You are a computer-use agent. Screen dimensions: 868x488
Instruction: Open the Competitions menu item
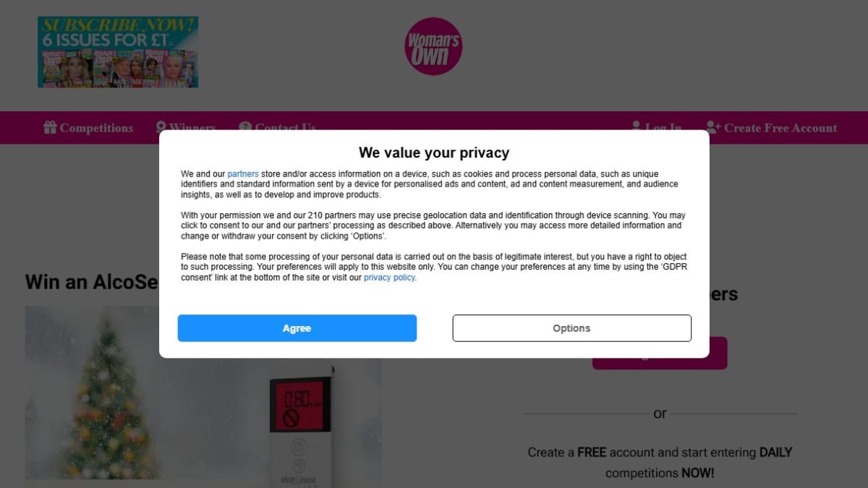click(96, 128)
